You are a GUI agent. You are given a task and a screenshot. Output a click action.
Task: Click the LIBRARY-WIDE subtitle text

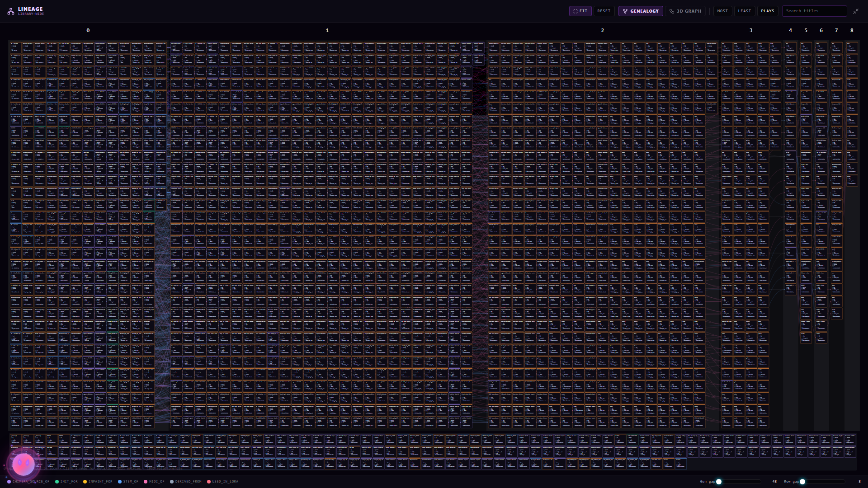coord(31,14)
